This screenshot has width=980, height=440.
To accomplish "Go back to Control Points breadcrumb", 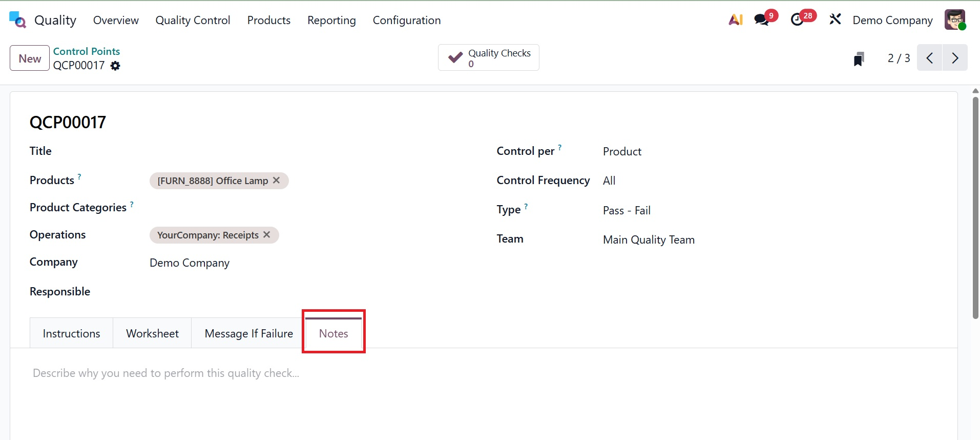I will [x=87, y=51].
